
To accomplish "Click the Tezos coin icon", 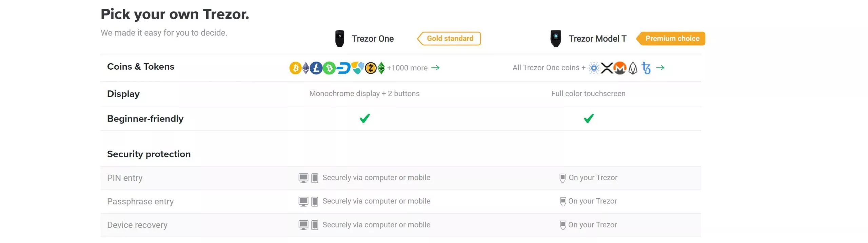I will 646,68.
